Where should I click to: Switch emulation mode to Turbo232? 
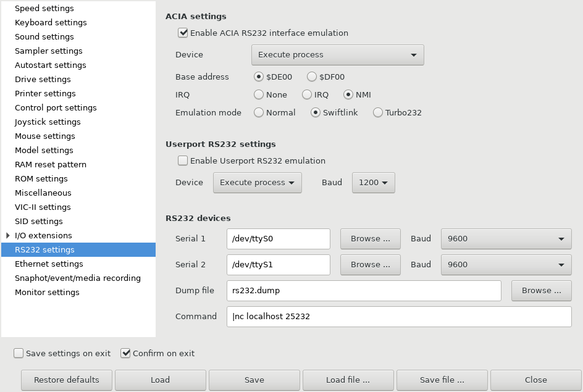pyautogui.click(x=377, y=112)
